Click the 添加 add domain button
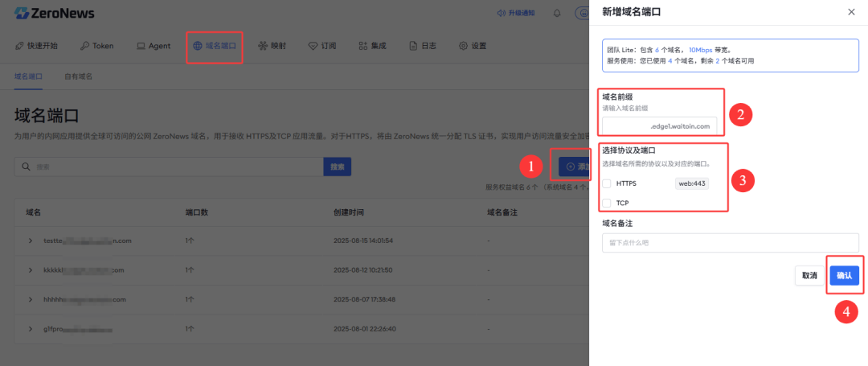This screenshot has width=868, height=366. [x=574, y=167]
